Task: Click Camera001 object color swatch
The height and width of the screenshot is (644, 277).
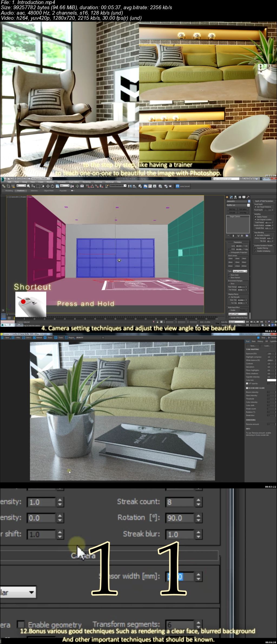Action: click(x=249, y=201)
